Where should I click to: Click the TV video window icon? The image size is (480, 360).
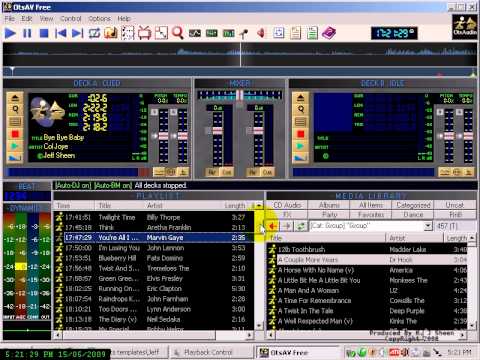coord(144,33)
